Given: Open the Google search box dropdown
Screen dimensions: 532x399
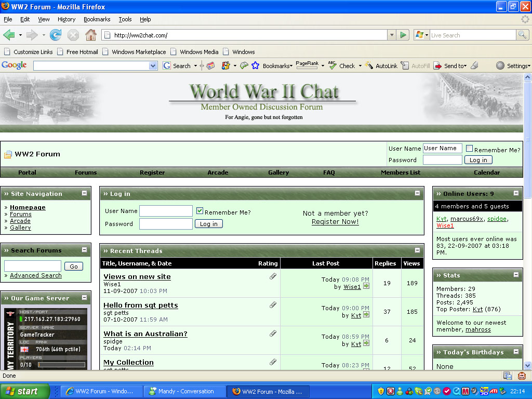Looking at the screenshot, I should [x=153, y=66].
